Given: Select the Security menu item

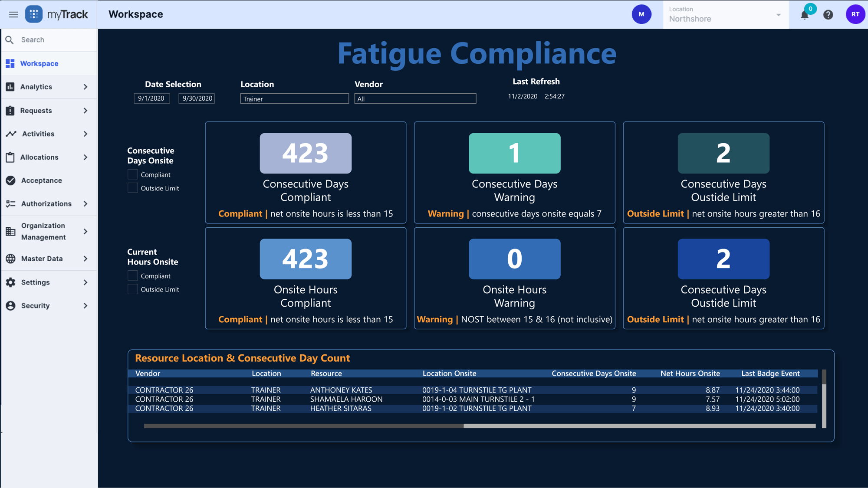Looking at the screenshot, I should [x=49, y=306].
